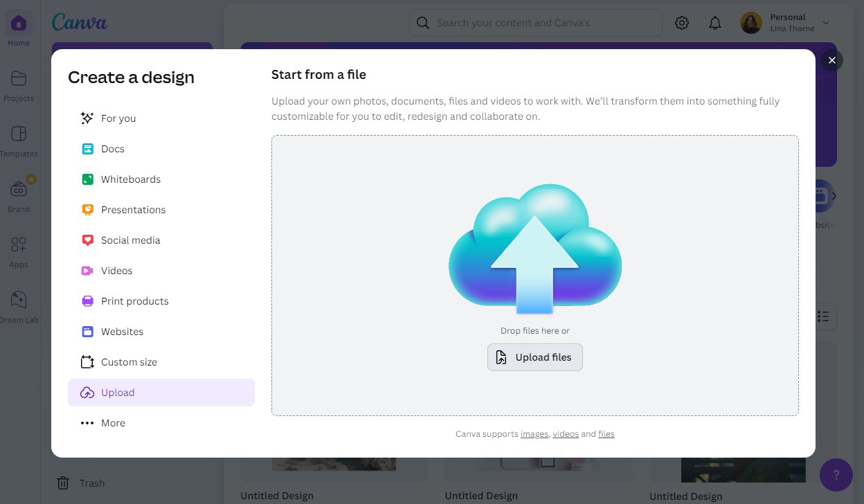Select the Videos category

click(161, 271)
